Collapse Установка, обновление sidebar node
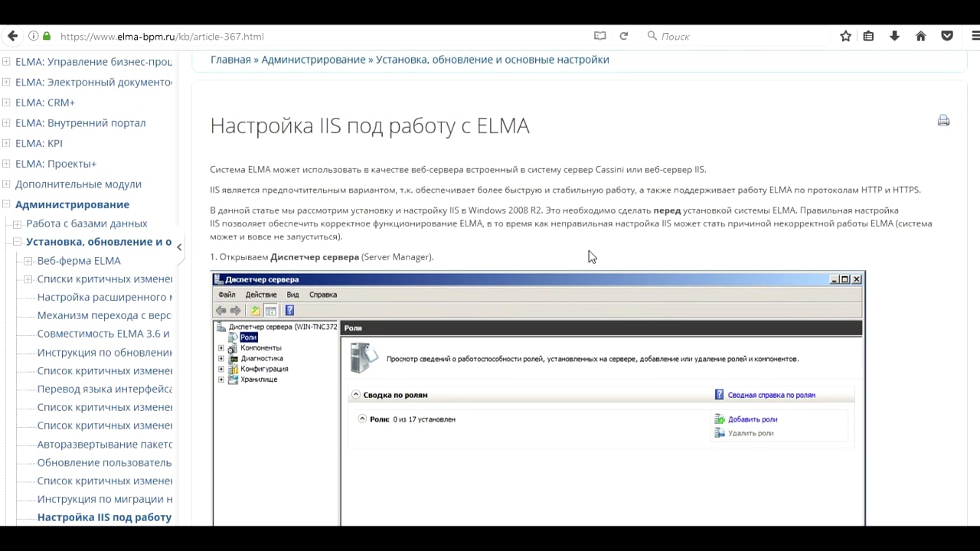Viewport: 980px width, 551px height. pyautogui.click(x=17, y=242)
